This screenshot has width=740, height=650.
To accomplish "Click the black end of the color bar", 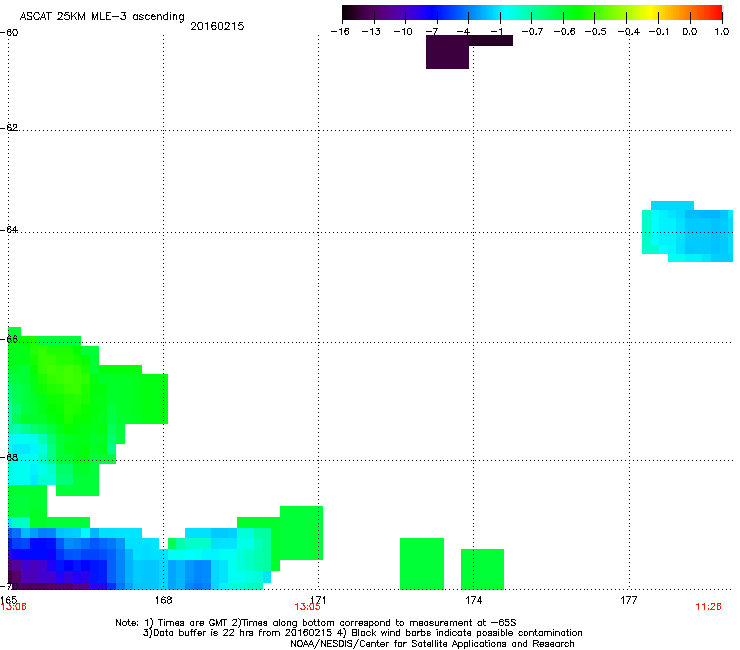I will (350, 13).
